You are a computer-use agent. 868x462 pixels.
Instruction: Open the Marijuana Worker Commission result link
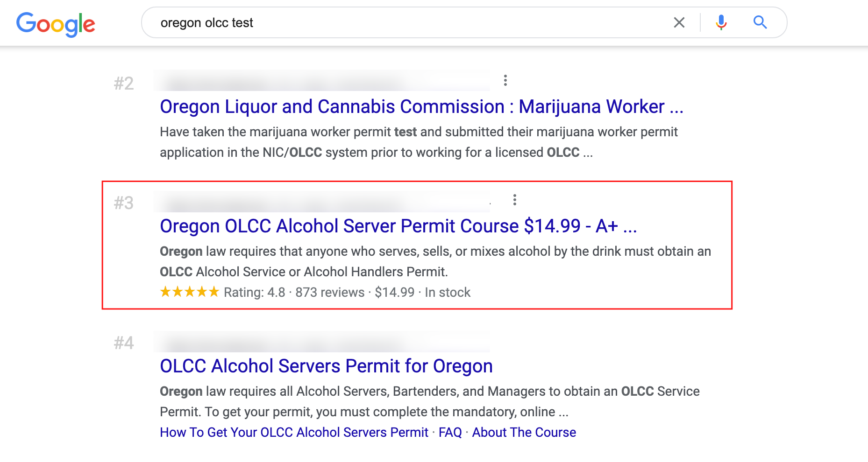click(421, 106)
